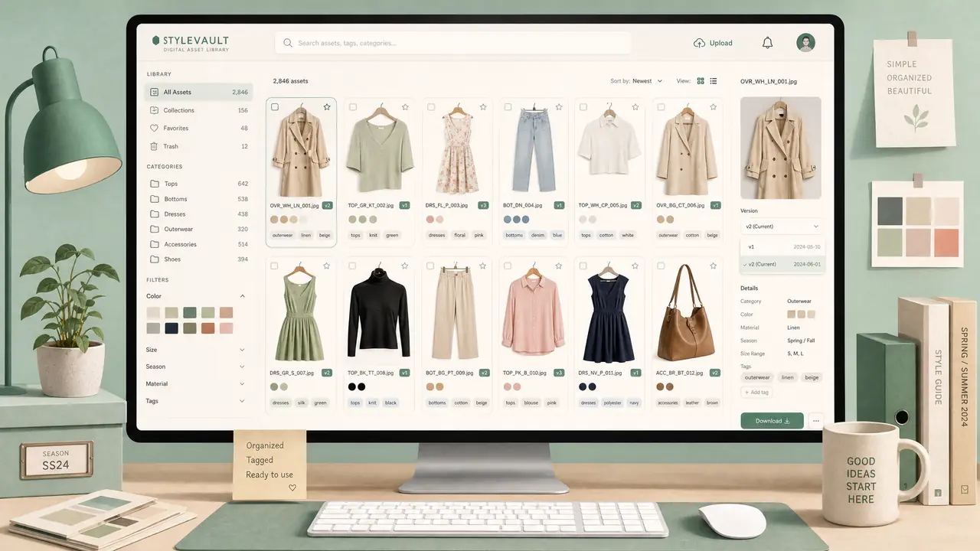980x551 pixels.
Task: Open the Outerwear category
Action: tap(198, 229)
